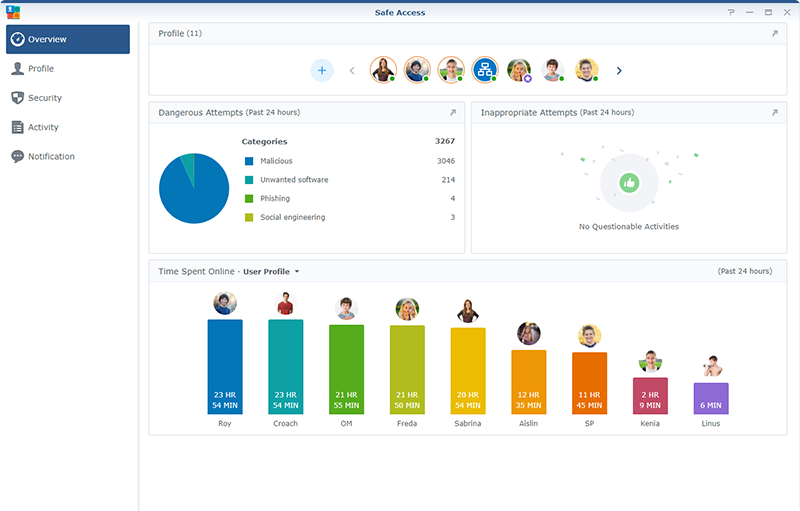Click OM's 21 HR 55 MIN bar
The image size is (800, 511).
point(346,370)
